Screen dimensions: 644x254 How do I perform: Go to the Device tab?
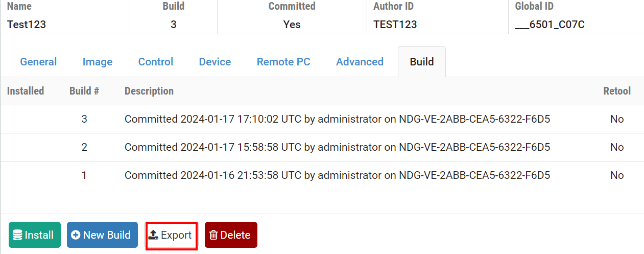pyautogui.click(x=215, y=62)
